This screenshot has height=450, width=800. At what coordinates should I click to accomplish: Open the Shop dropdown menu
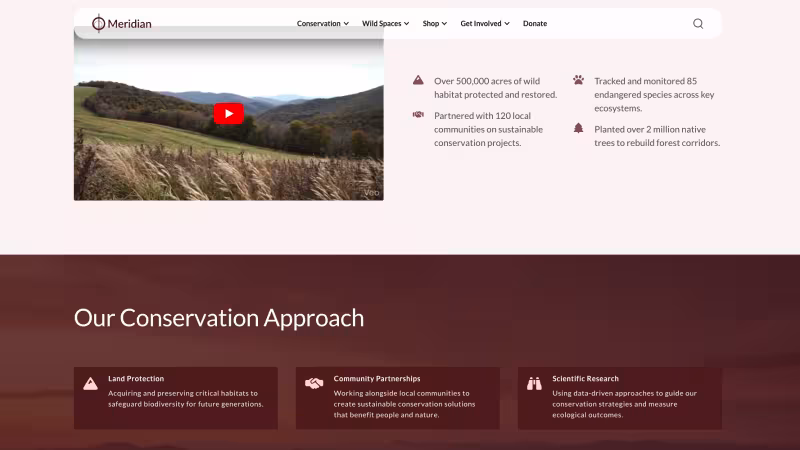coord(434,23)
